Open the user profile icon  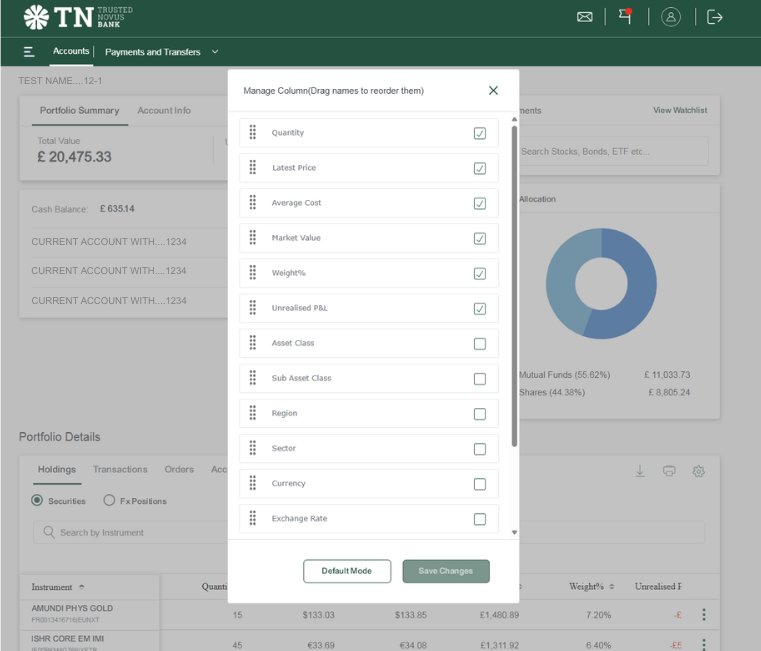coord(671,17)
